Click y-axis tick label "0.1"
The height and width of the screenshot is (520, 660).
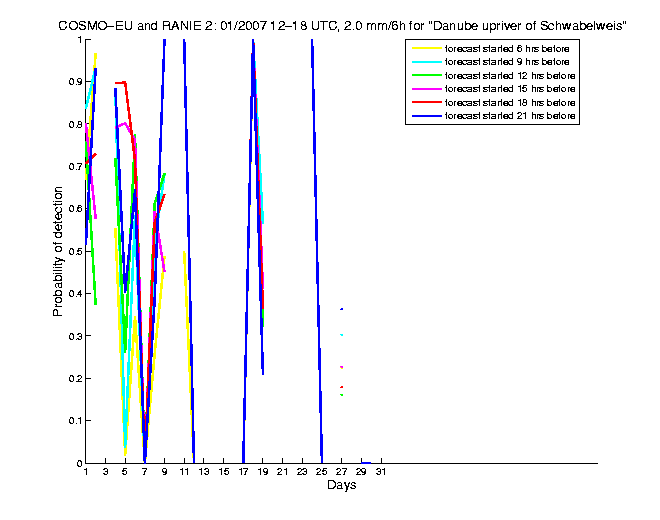click(x=75, y=421)
